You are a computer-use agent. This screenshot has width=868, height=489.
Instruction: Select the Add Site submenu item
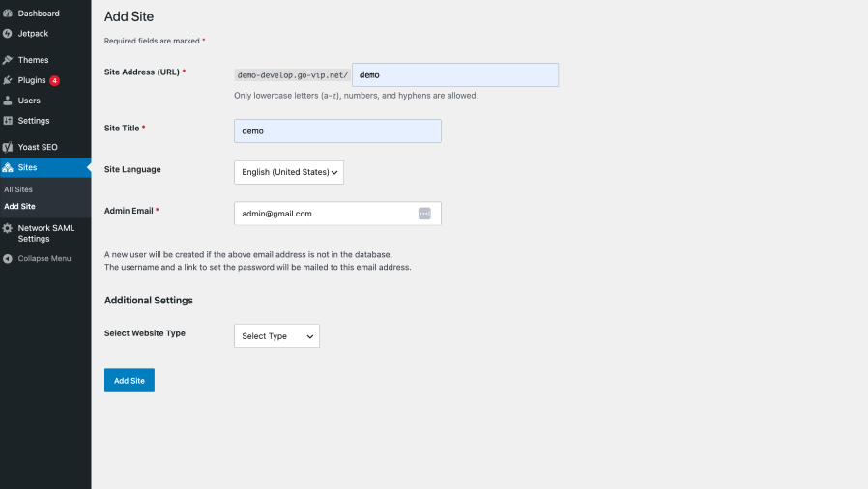[x=19, y=207]
